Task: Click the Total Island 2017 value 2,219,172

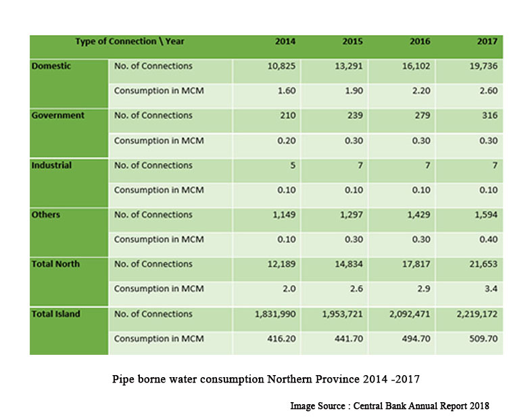Action: (476, 314)
